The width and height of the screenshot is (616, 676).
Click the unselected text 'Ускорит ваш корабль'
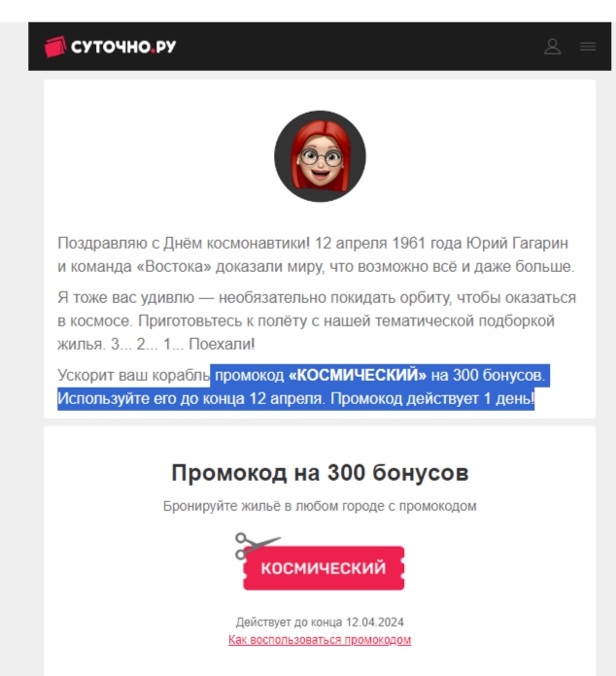pyautogui.click(x=134, y=375)
